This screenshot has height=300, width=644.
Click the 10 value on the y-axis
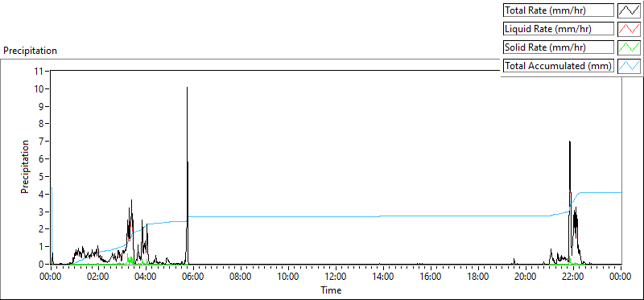(x=39, y=89)
